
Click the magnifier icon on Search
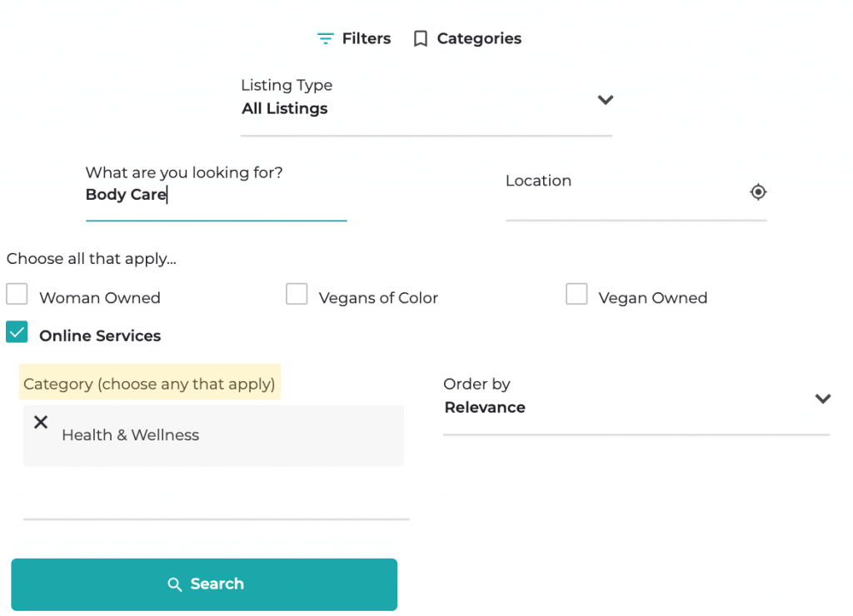[x=175, y=584]
